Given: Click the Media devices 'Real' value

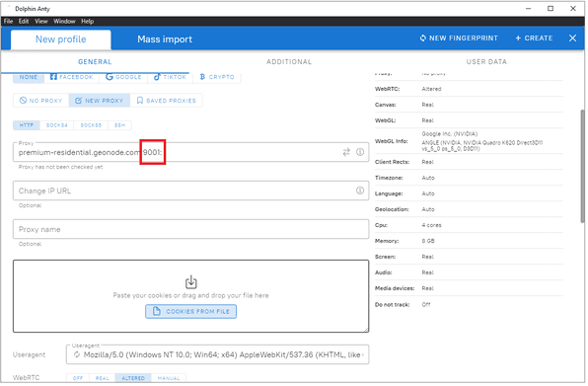Looking at the screenshot, I should click(x=429, y=289).
